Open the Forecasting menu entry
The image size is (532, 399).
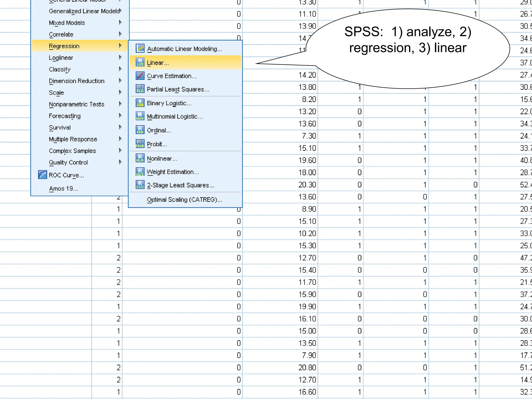[80, 116]
